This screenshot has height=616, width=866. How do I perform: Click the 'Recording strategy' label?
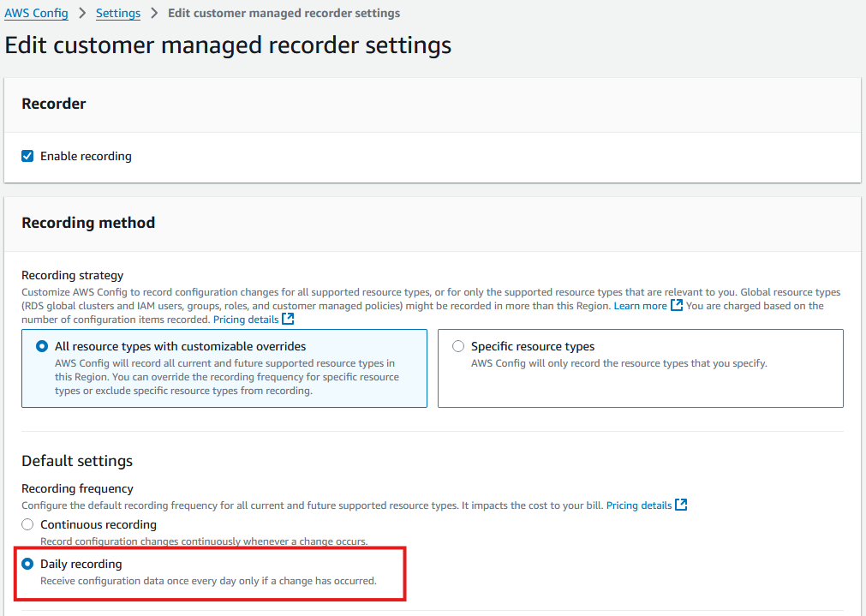(72, 275)
